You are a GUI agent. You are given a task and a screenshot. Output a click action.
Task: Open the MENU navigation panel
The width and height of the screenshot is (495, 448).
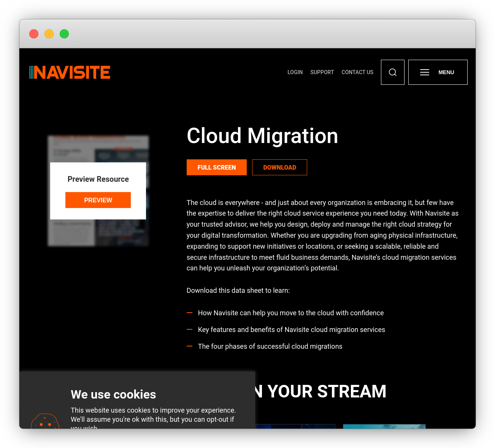(438, 72)
